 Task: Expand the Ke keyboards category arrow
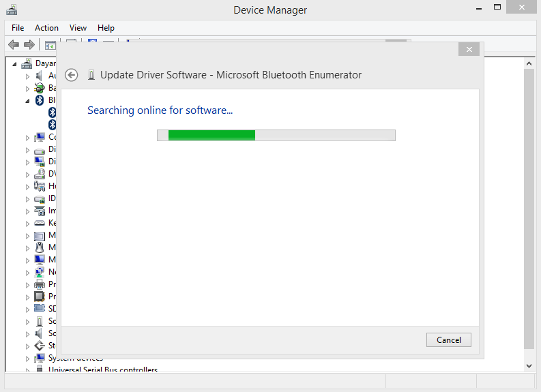click(27, 224)
